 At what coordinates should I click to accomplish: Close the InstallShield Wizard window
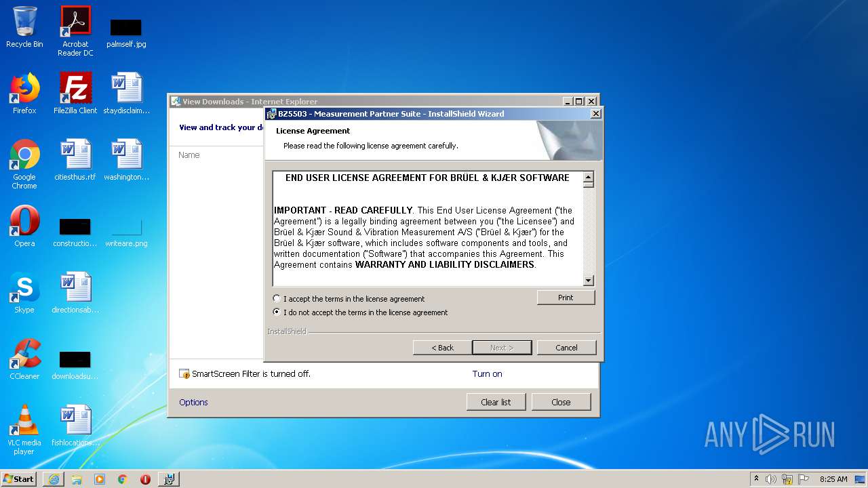pyautogui.click(x=595, y=114)
